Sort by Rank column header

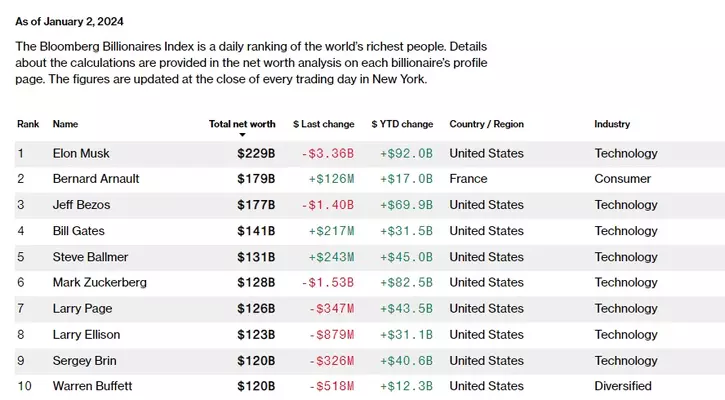pyautogui.click(x=28, y=124)
